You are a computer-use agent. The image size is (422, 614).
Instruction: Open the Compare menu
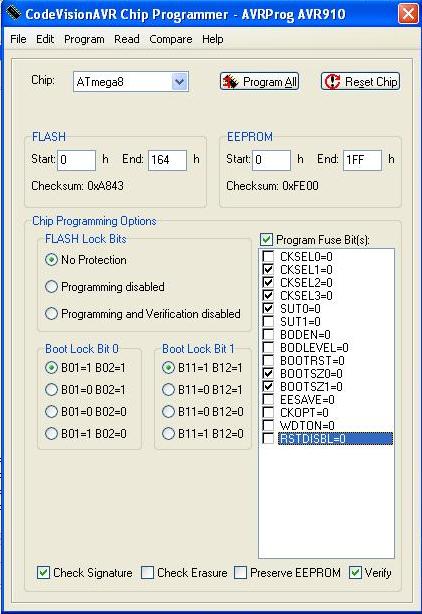tap(171, 39)
